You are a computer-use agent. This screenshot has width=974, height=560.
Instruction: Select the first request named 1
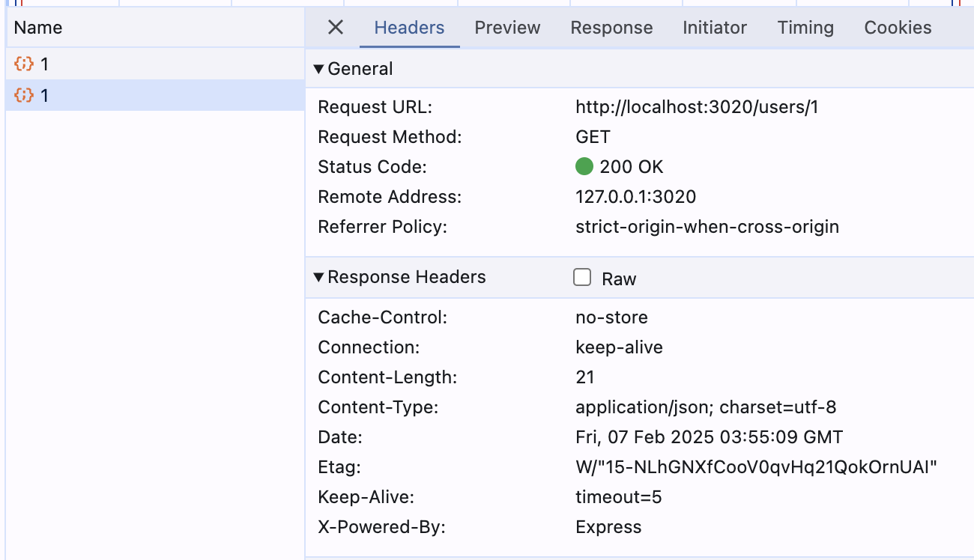tap(155, 64)
